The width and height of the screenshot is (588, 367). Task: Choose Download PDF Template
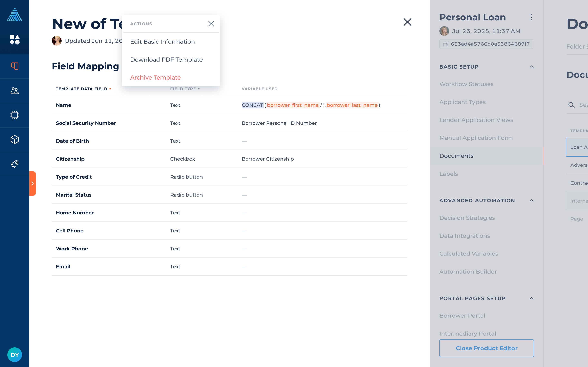166,60
